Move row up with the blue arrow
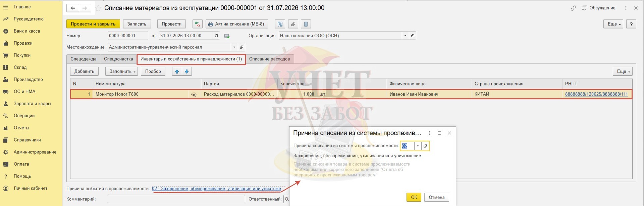The width and height of the screenshot is (644, 206). pyautogui.click(x=177, y=71)
